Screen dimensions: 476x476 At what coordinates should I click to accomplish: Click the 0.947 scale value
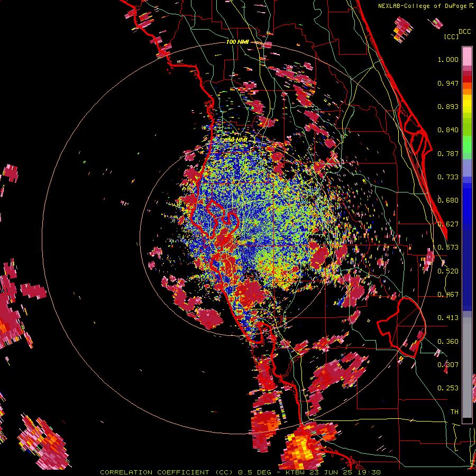click(x=448, y=83)
